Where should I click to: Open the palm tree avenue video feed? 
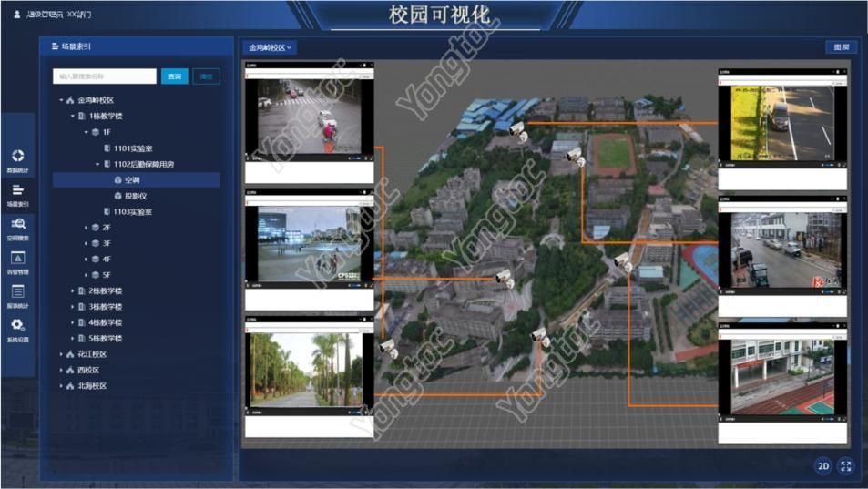(310, 370)
